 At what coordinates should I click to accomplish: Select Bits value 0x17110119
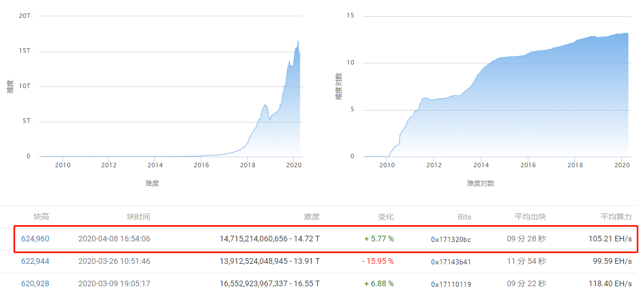[x=451, y=285]
